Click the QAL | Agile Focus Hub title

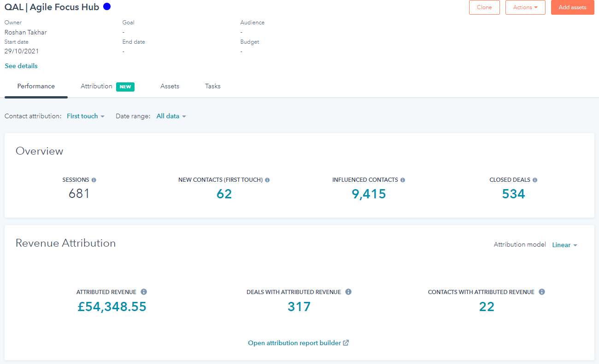click(52, 7)
